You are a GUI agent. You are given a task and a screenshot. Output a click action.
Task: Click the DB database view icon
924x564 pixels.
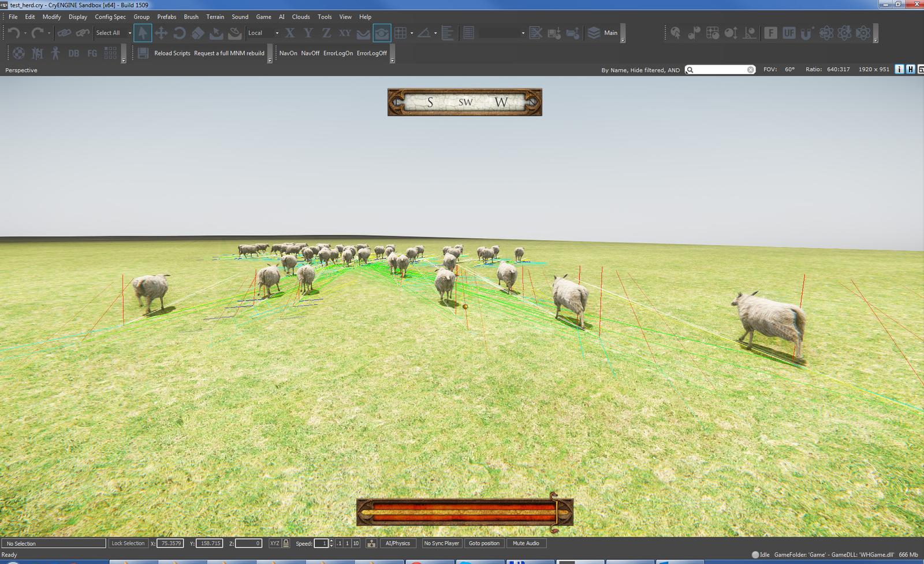[x=73, y=53]
